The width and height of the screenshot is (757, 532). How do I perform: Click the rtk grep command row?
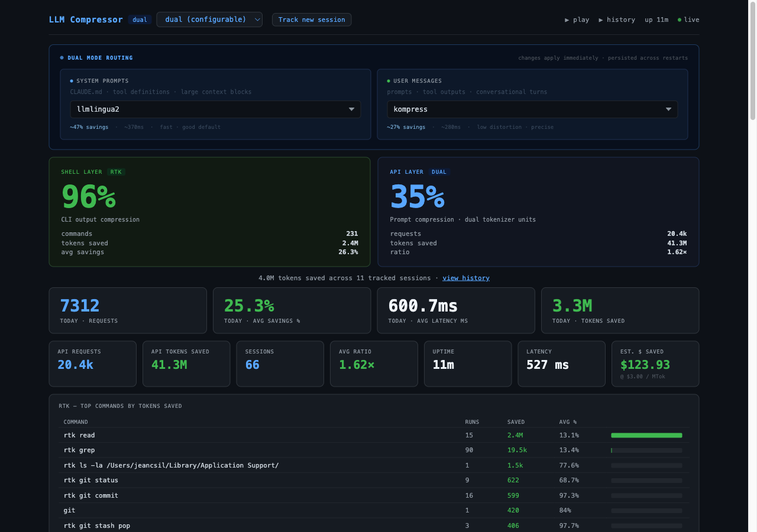[374, 450]
